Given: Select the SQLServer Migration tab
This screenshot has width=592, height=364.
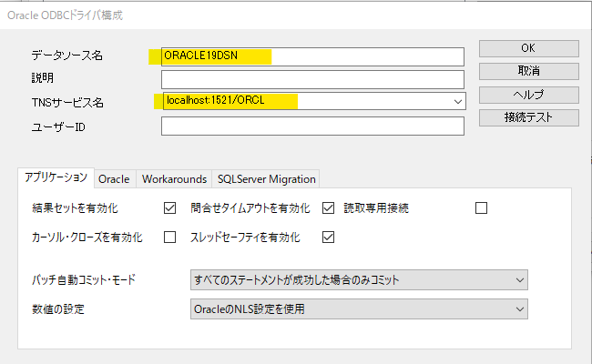Looking at the screenshot, I should point(266,178).
